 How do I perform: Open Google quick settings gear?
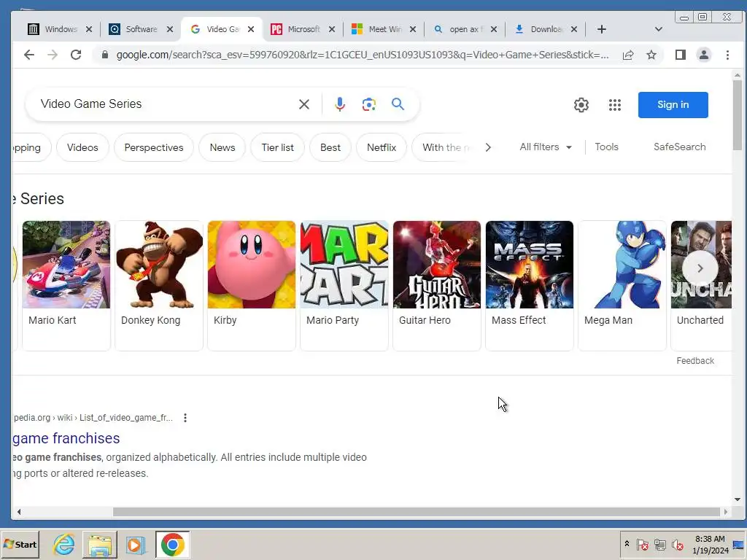tap(581, 105)
